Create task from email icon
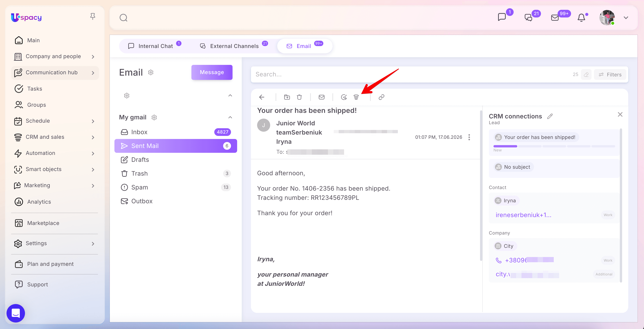This screenshot has width=644, height=329. pos(344,97)
